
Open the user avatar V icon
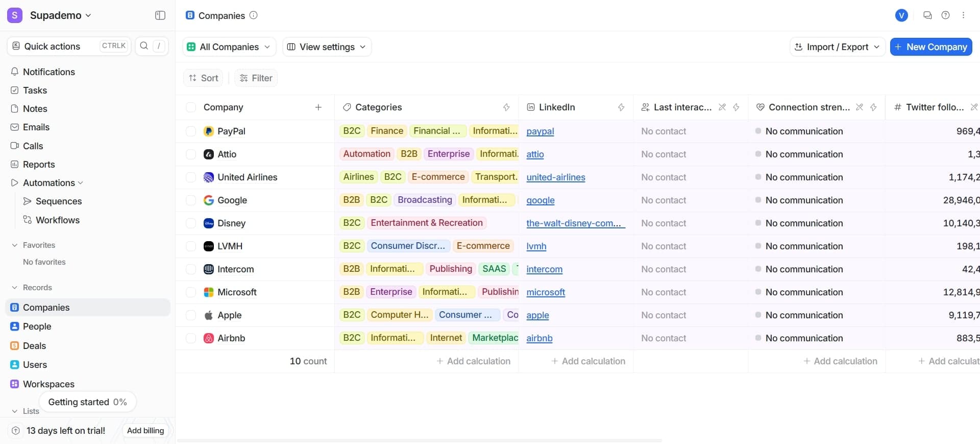[x=901, y=15]
